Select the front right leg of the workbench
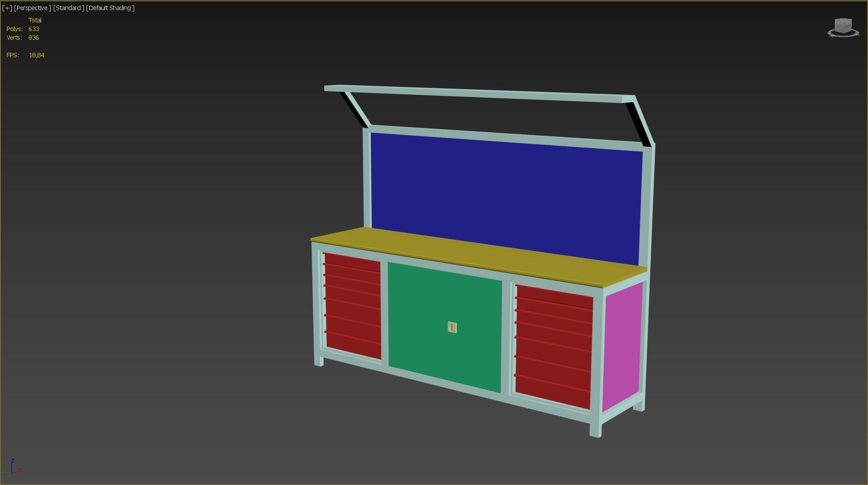 click(x=595, y=430)
